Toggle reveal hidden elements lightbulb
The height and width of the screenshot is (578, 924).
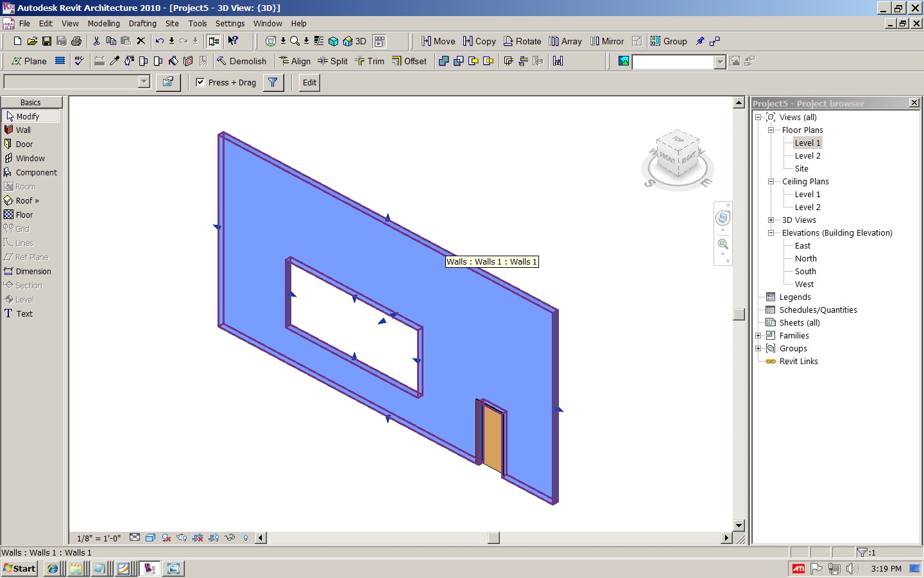[x=246, y=538]
